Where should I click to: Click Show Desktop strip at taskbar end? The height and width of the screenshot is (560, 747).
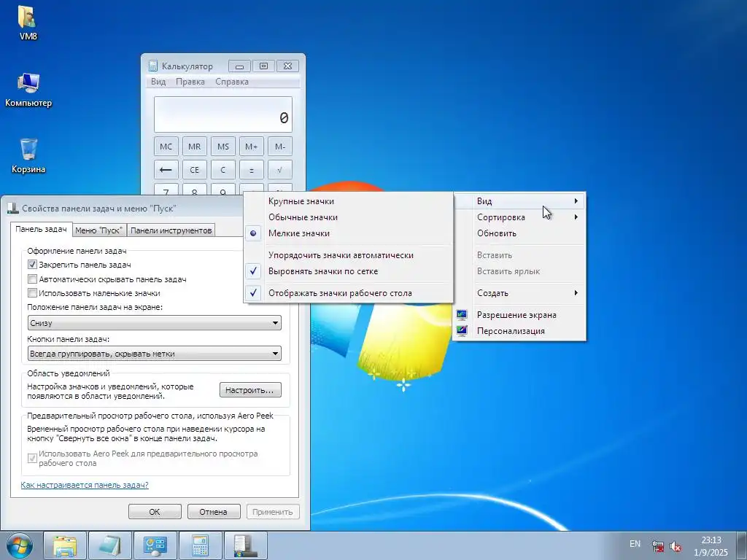(x=742, y=546)
